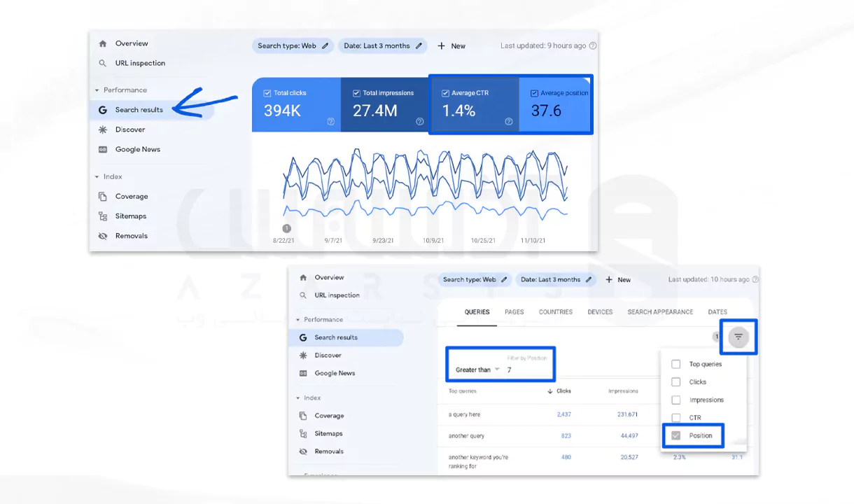854x504 pixels.
Task: Check the Impressions checkbox in the filter menu
Action: point(675,400)
